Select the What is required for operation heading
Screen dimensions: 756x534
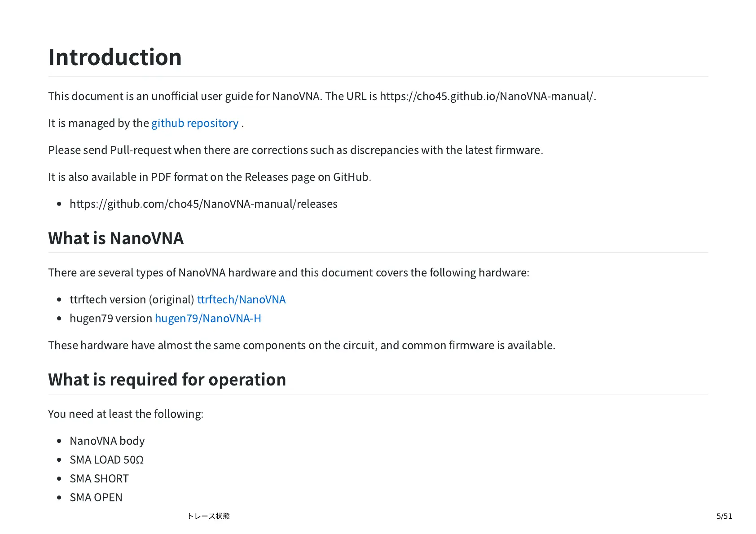(x=167, y=380)
